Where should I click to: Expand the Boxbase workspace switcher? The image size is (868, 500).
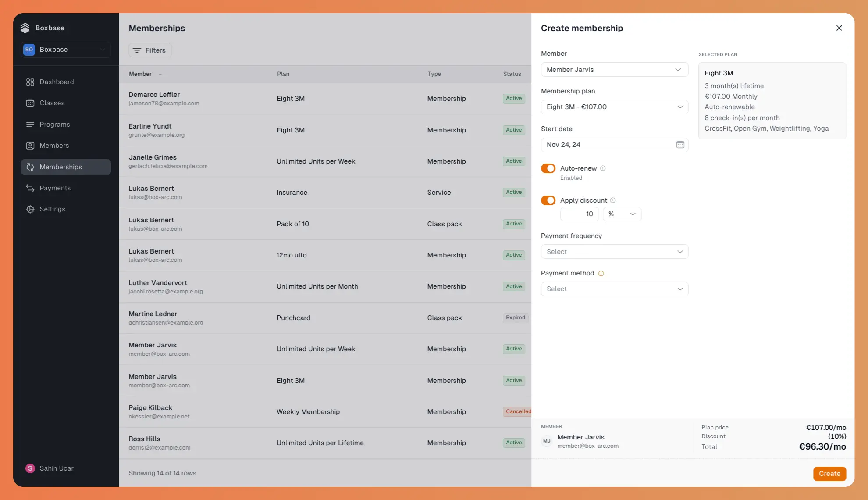click(x=66, y=50)
